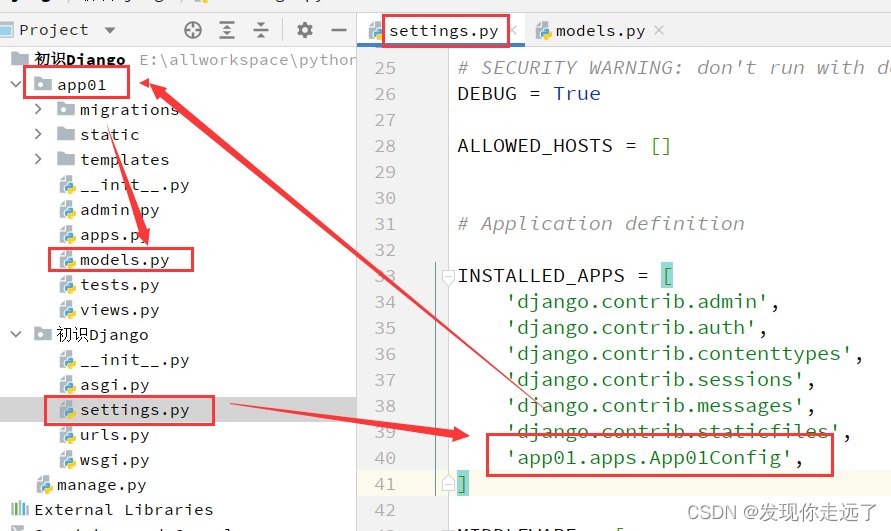
Task: Click fold end marker at line 41
Action: pos(448,484)
